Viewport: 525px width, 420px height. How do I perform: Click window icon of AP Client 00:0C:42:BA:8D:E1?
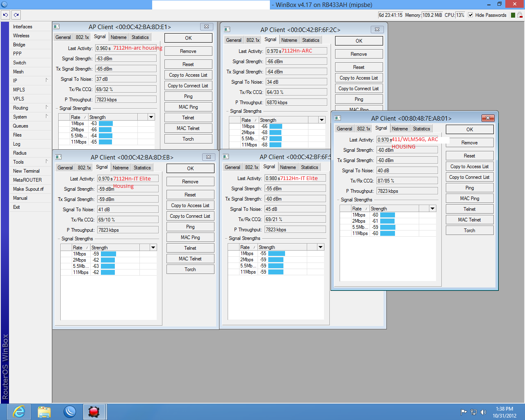(x=57, y=27)
